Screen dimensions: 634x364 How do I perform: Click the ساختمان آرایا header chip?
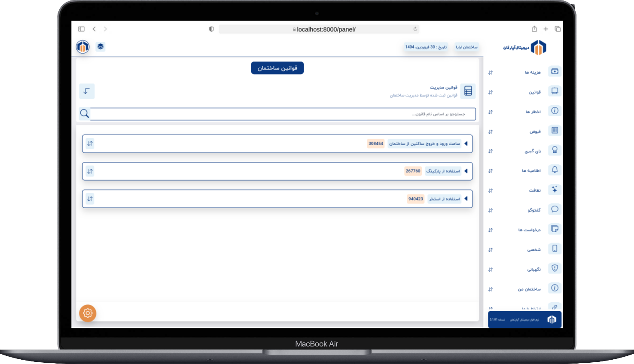[x=466, y=47]
